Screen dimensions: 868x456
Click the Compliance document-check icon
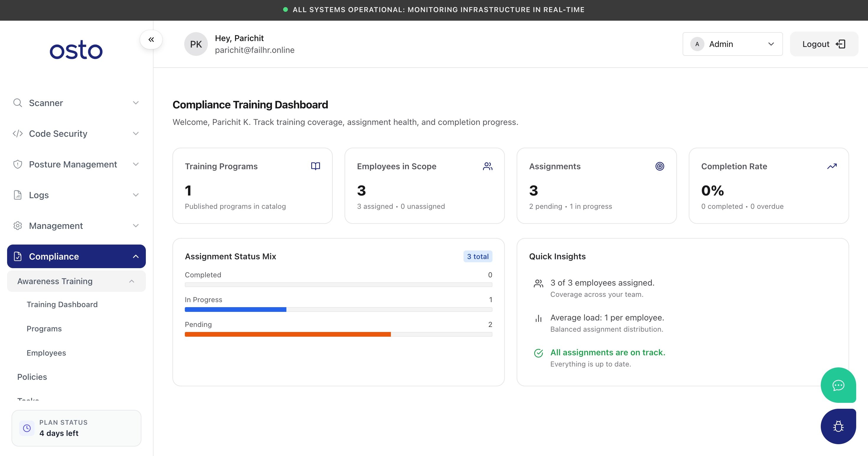coord(17,256)
